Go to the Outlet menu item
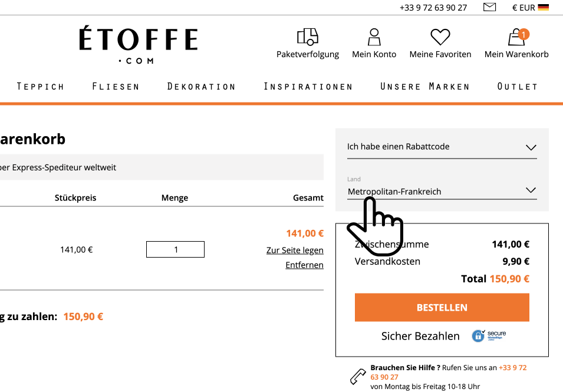Image resolution: width=563 pixels, height=392 pixels. (x=518, y=87)
